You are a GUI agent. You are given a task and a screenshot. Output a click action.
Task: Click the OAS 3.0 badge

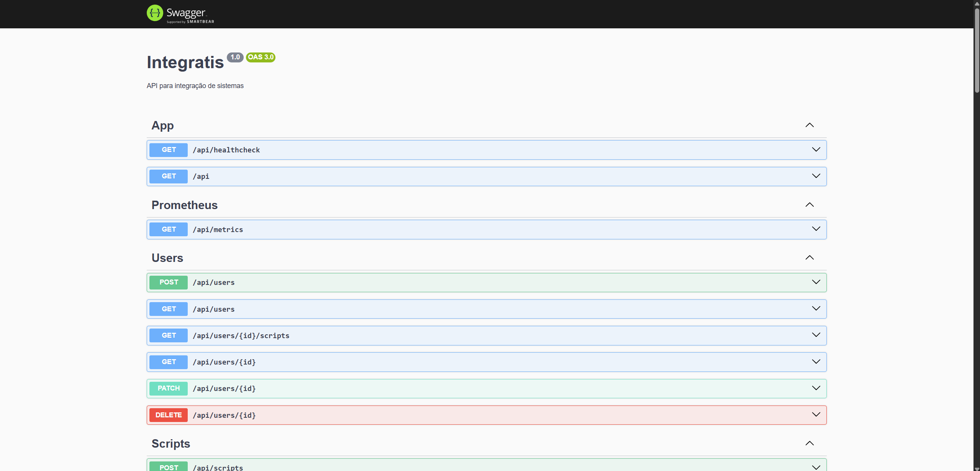coord(260,57)
